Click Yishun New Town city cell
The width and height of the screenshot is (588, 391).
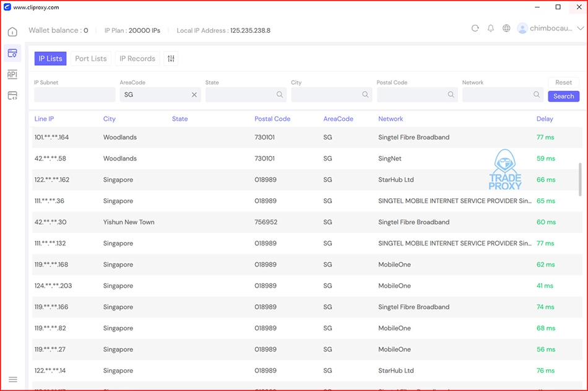(x=129, y=222)
